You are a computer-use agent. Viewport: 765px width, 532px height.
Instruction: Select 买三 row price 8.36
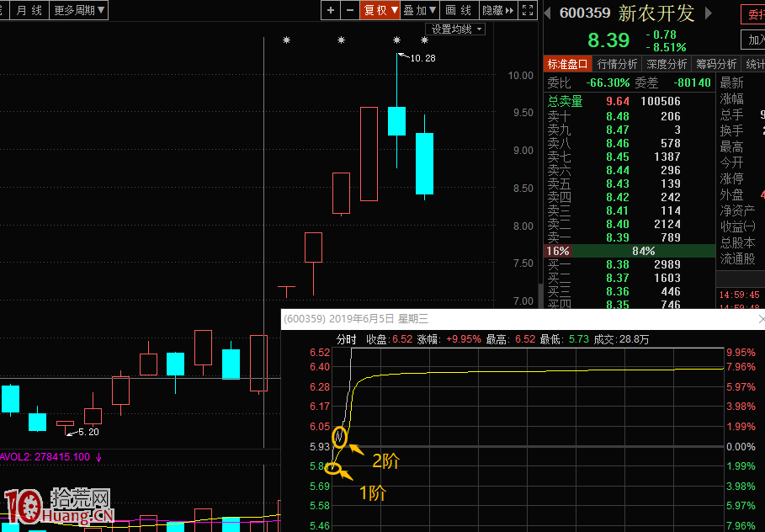(617, 291)
